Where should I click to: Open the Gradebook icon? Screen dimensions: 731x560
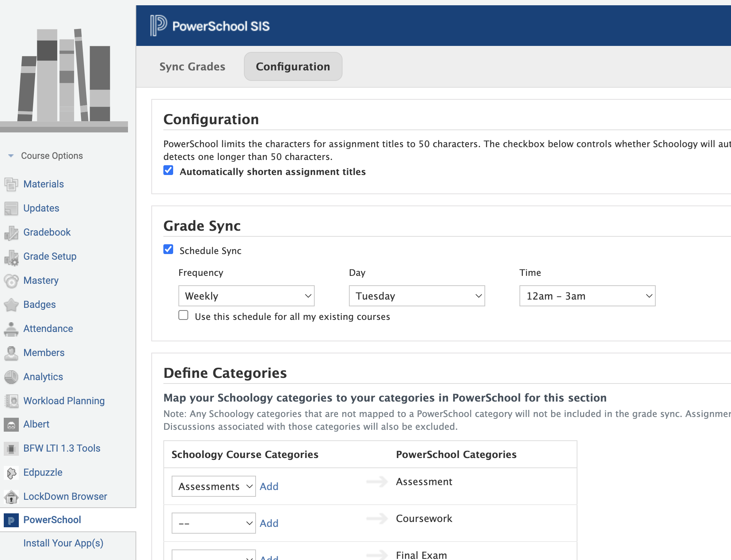pyautogui.click(x=11, y=233)
